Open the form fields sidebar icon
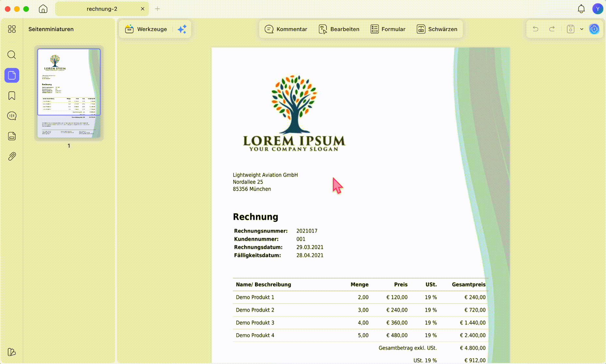This screenshot has width=606, height=364. 12,136
